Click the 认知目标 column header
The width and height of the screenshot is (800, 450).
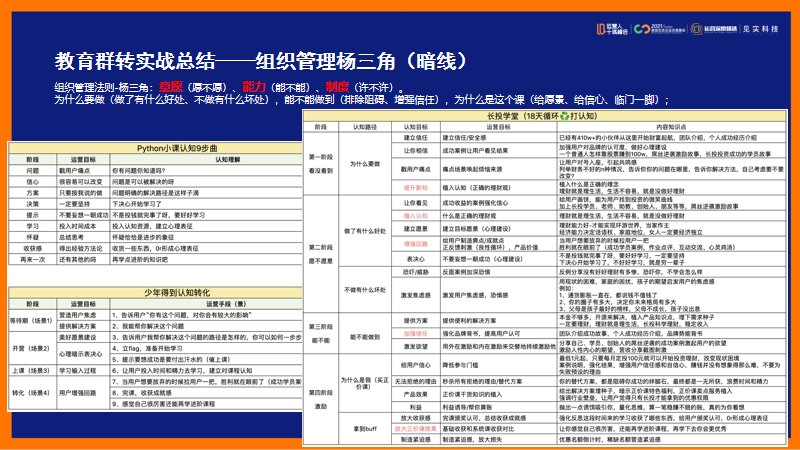pos(416,127)
